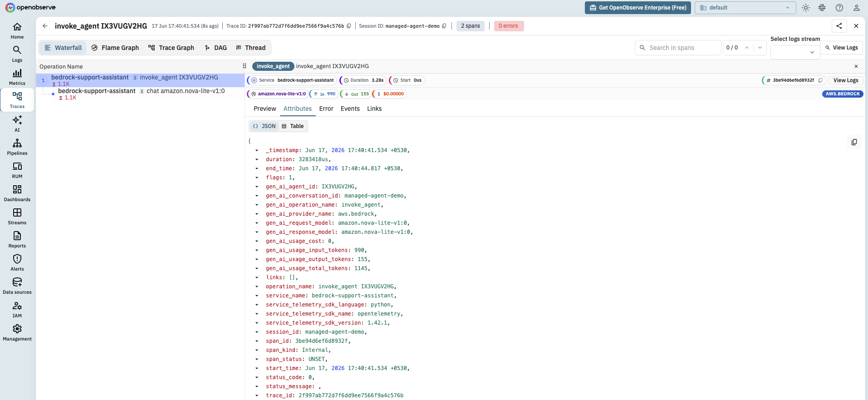Switch to the Flame Graph view
The width and height of the screenshot is (868, 400).
[115, 48]
